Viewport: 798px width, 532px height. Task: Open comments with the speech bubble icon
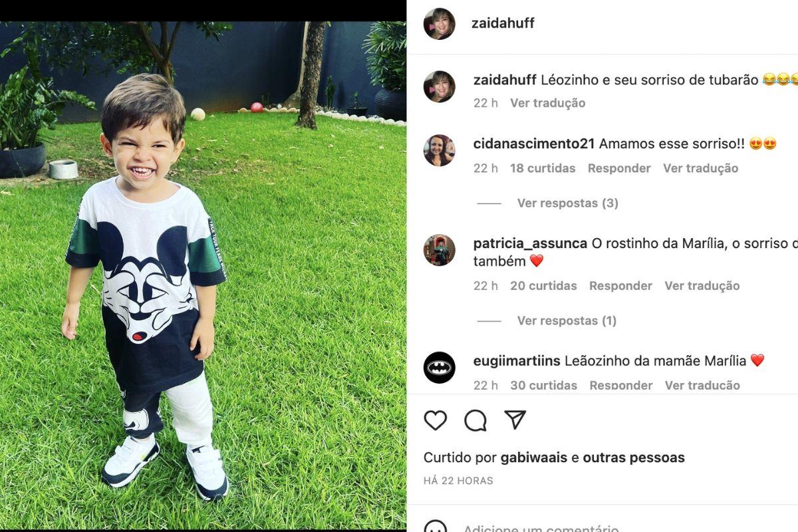[475, 420]
